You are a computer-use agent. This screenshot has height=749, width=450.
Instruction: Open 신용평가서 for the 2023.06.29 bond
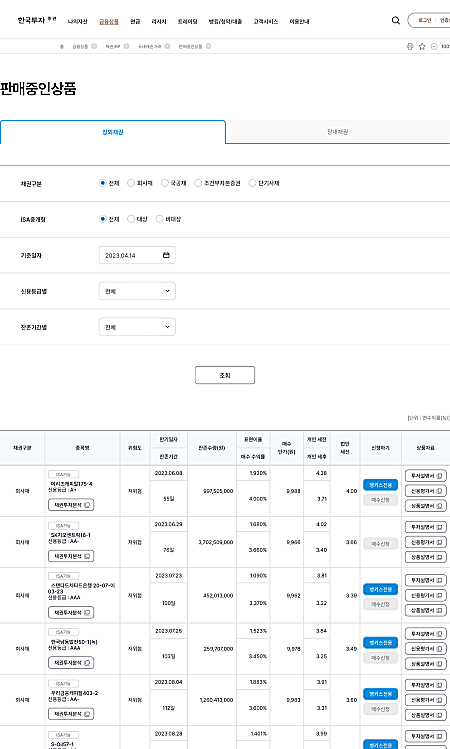[x=426, y=542]
